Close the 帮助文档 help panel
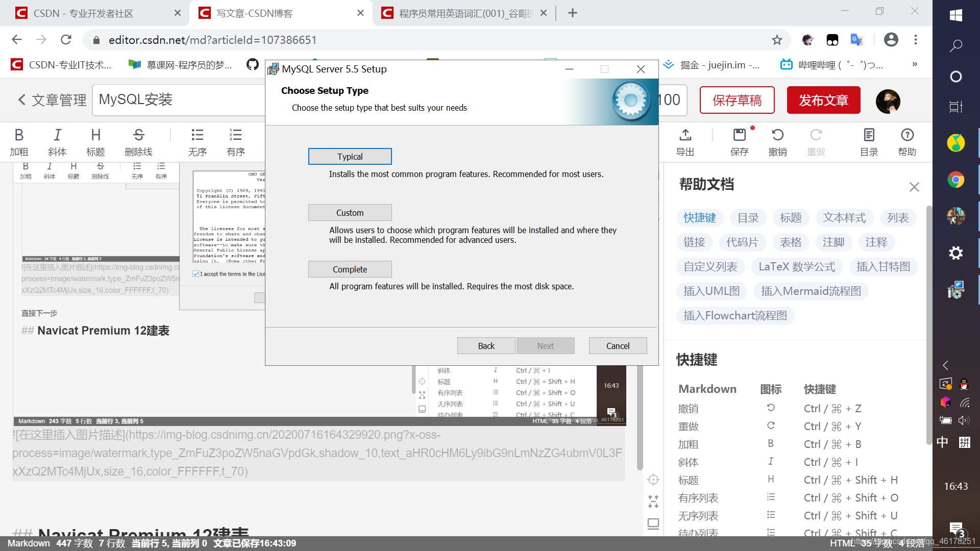The height and width of the screenshot is (551, 980). point(914,187)
